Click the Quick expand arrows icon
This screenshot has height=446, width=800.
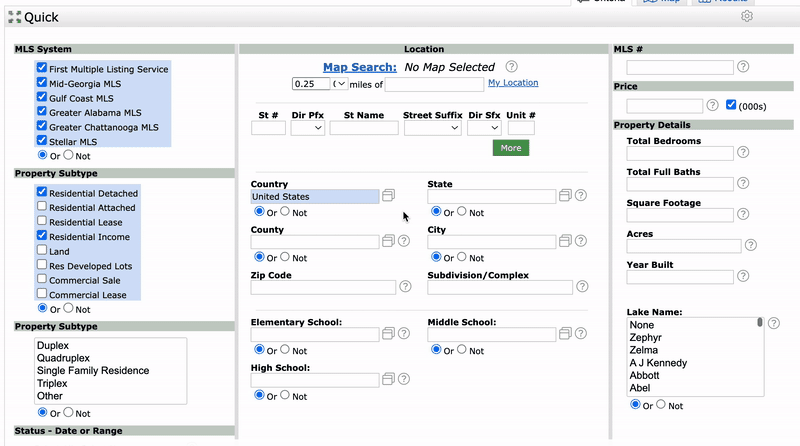(x=15, y=17)
